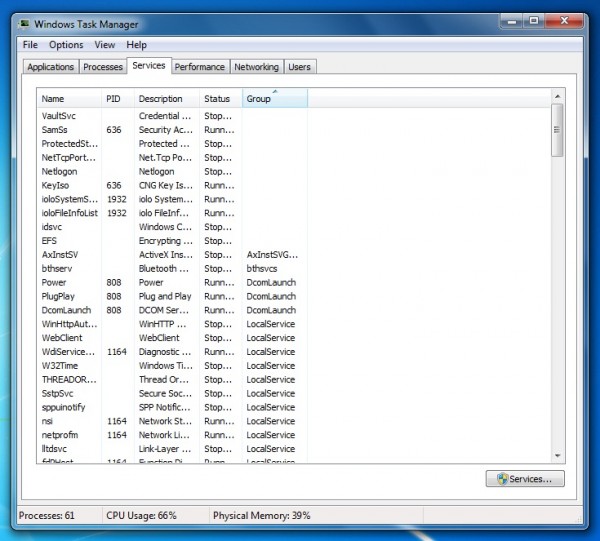The height and width of the screenshot is (541, 600).
Task: Click the Task Manager title bar icon
Action: 24,24
